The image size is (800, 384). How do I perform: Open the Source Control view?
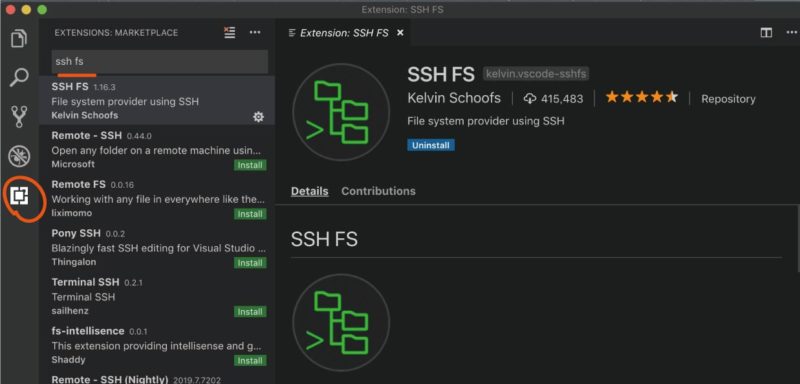tap(19, 117)
